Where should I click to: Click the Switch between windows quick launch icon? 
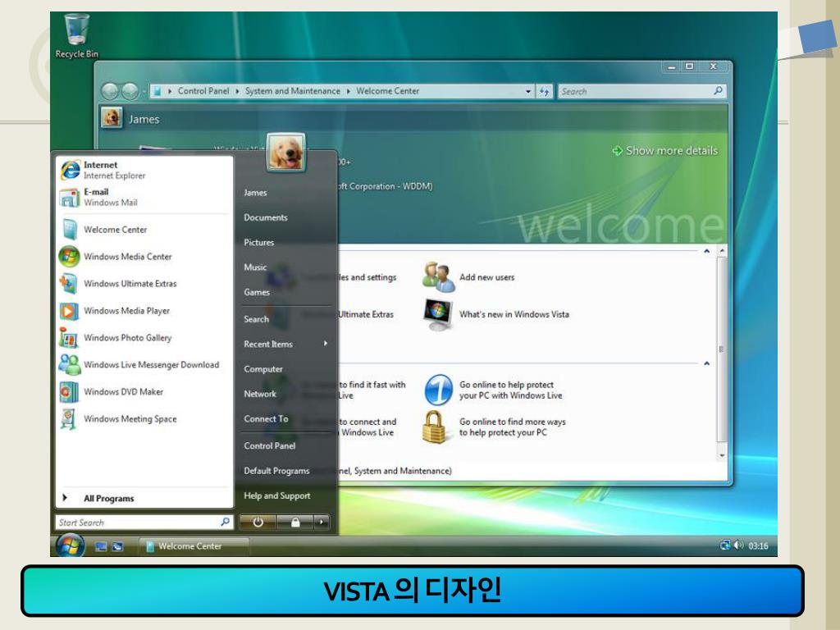click(117, 546)
